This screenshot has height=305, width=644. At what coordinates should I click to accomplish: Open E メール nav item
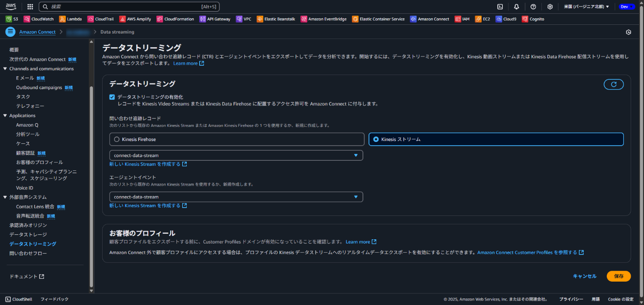click(x=25, y=78)
